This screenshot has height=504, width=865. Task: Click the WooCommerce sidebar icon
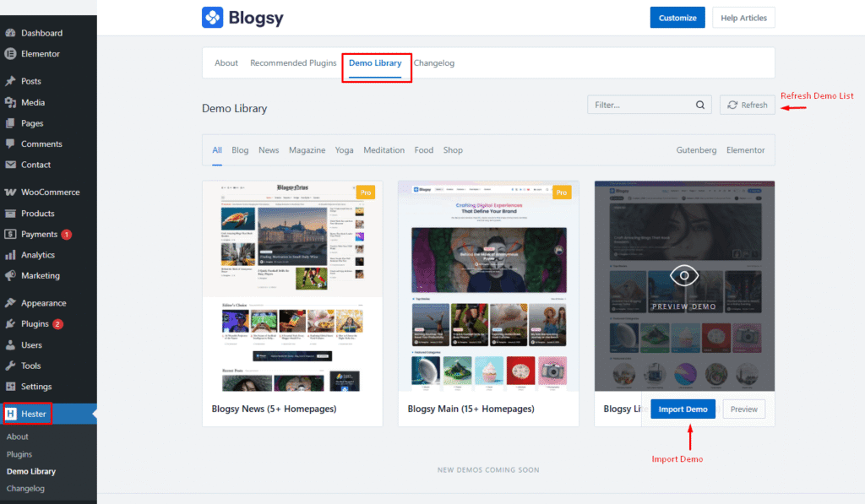click(x=10, y=192)
